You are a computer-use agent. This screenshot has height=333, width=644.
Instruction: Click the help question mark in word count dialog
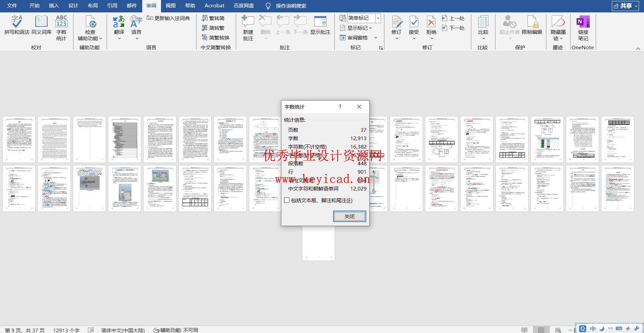(x=340, y=107)
